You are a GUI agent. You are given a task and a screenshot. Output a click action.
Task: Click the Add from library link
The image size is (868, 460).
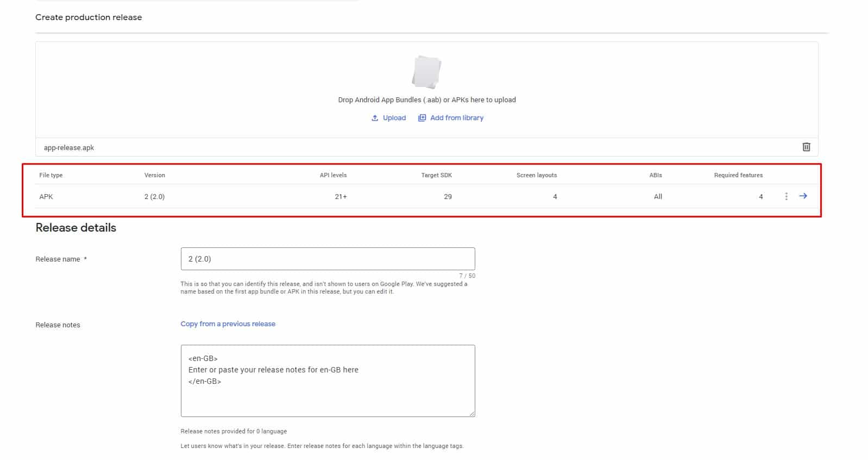click(x=456, y=118)
